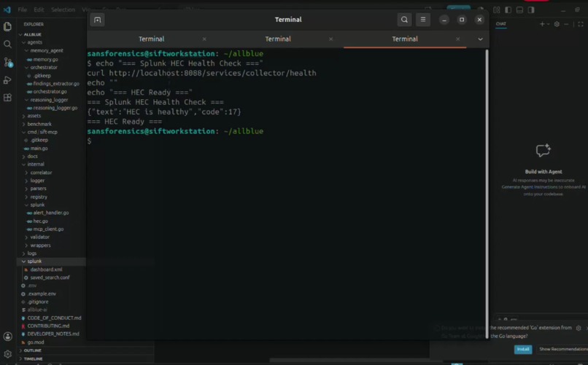Click the Go extension notification gear icon

point(579,328)
